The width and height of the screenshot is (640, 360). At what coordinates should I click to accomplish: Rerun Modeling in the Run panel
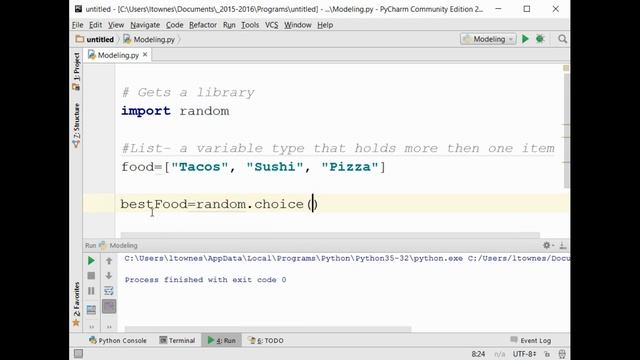pos(91,260)
